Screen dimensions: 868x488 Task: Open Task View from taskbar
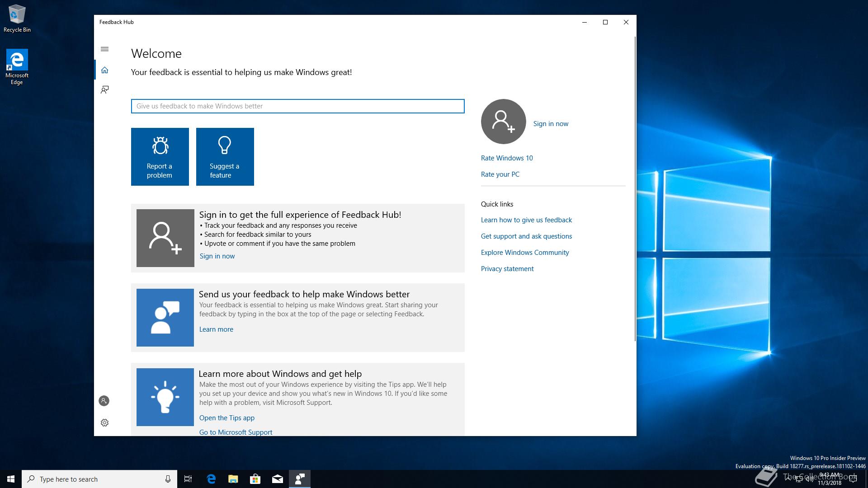coord(188,479)
